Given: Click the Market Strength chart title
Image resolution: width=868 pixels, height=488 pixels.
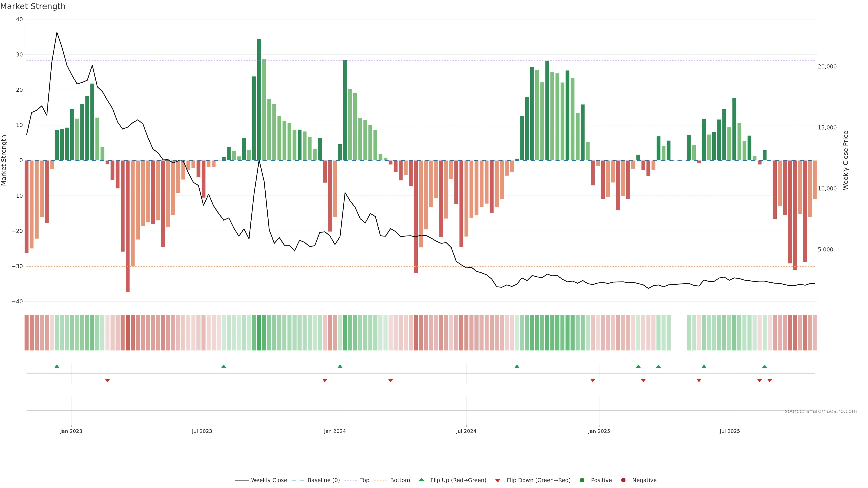Looking at the screenshot, I should click(33, 6).
